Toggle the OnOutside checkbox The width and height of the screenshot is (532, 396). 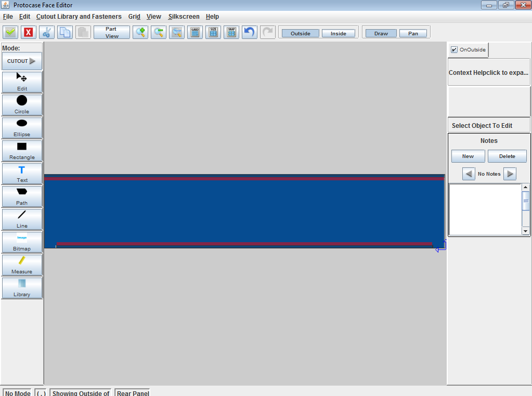click(454, 50)
